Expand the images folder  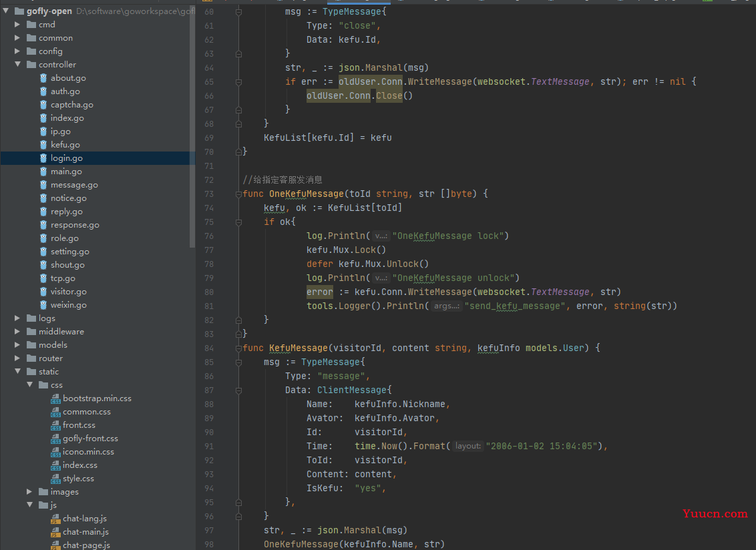(30, 492)
